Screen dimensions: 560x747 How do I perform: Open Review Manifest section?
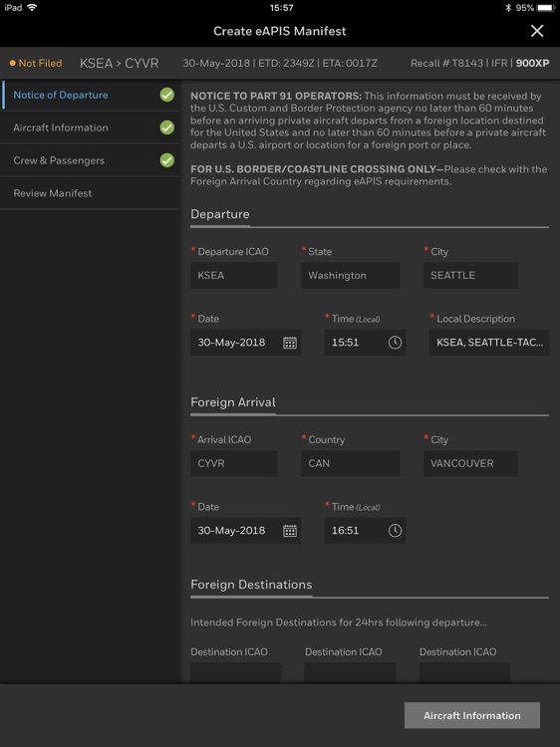90,193
